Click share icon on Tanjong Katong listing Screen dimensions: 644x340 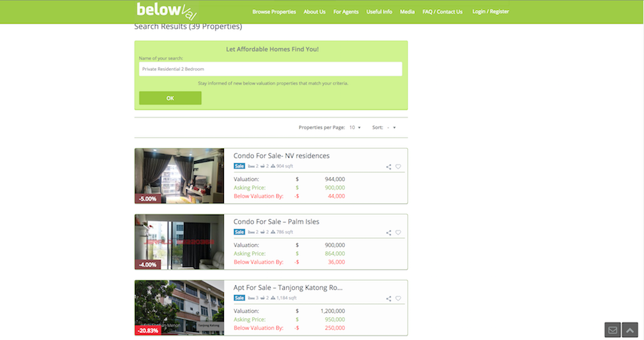pyautogui.click(x=389, y=298)
